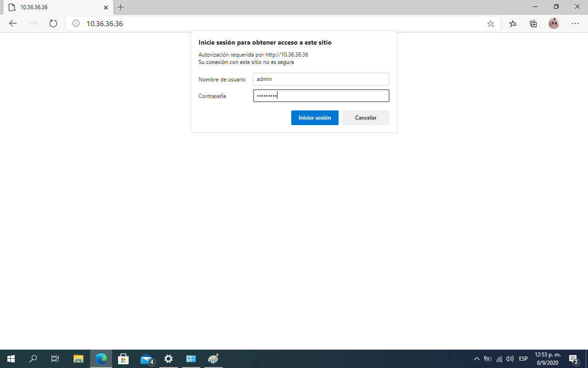Expand hidden system tray icons
This screenshot has width=588, height=368.
(x=476, y=359)
